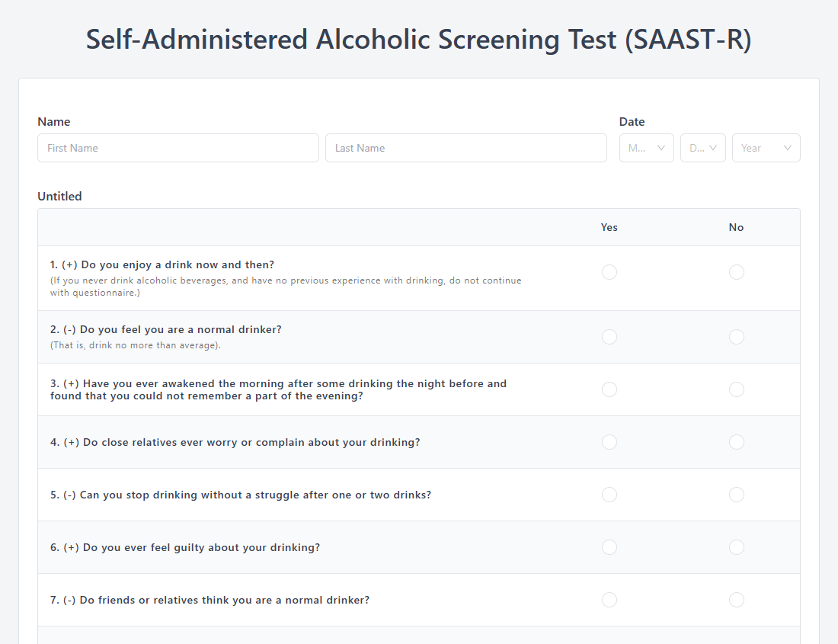The height and width of the screenshot is (644, 838).
Task: Choose Yes for feeling guilty about your drinking
Action: [x=609, y=547]
